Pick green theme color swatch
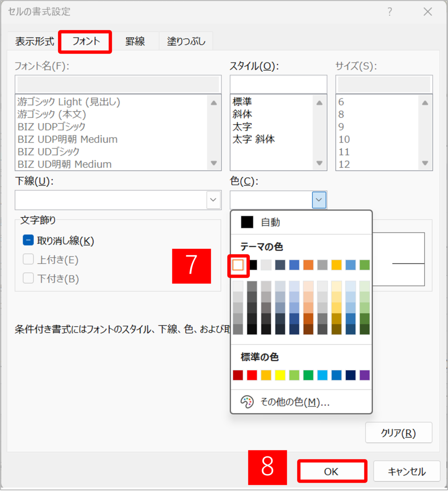Image resolution: width=448 pixels, height=499 pixels. [365, 265]
